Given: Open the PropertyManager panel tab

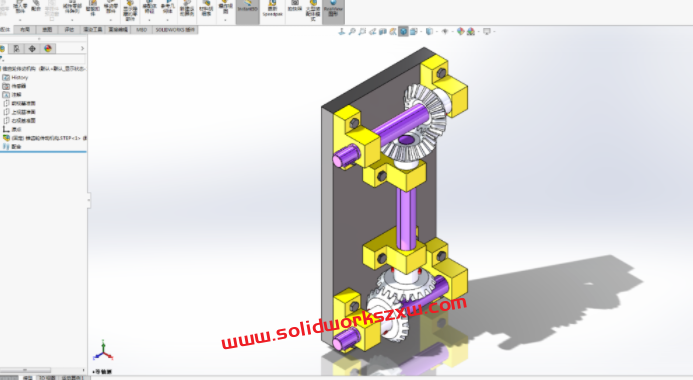Looking at the screenshot, I should pyautogui.click(x=16, y=49).
